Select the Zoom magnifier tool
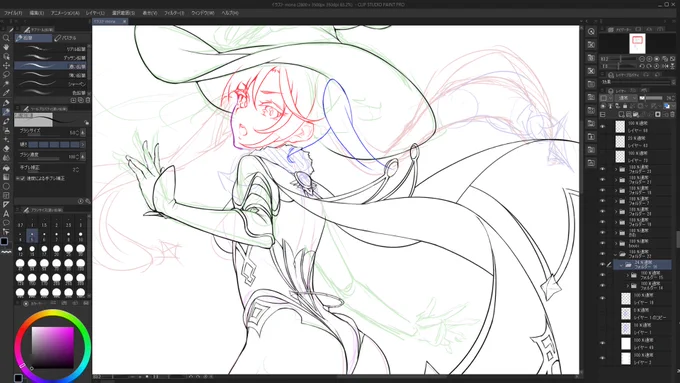This screenshot has width=680, height=383. pyautogui.click(x=6, y=38)
